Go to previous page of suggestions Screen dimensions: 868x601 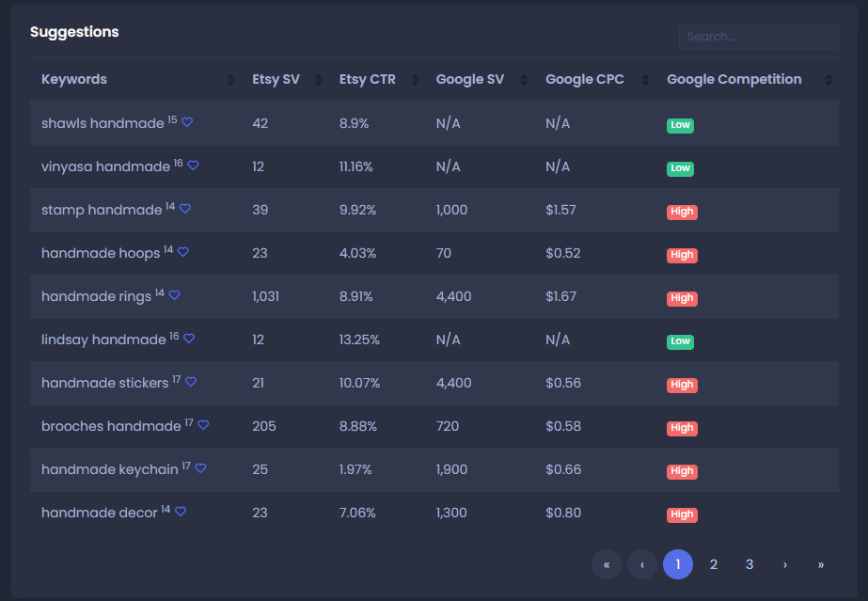[642, 564]
